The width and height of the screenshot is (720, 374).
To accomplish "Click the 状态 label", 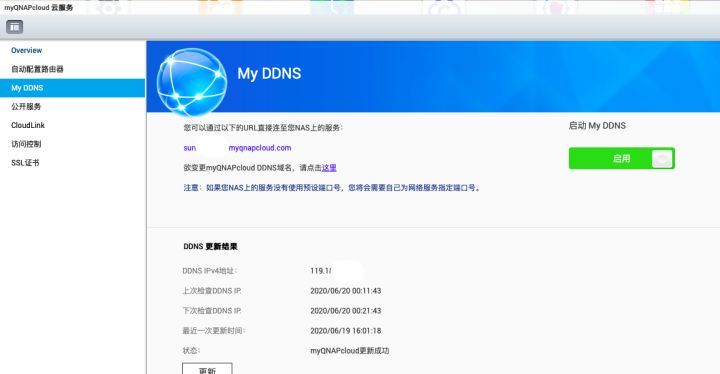I will point(191,351).
